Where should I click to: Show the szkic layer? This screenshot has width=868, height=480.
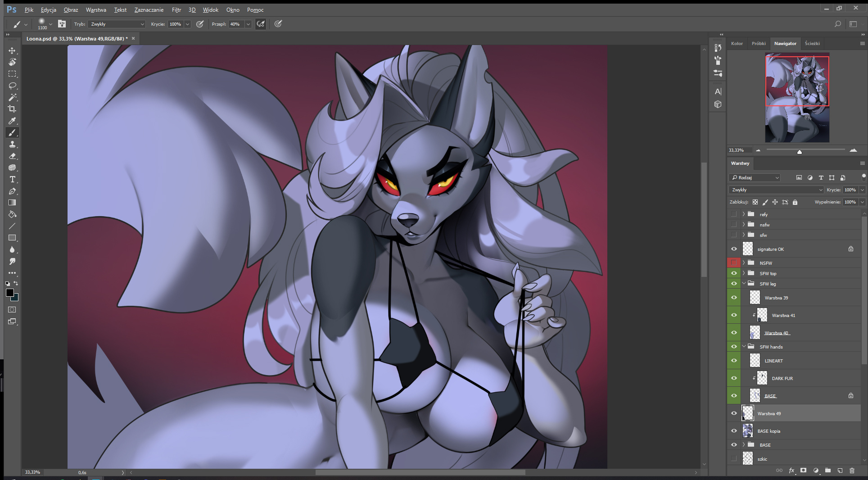pyautogui.click(x=734, y=459)
